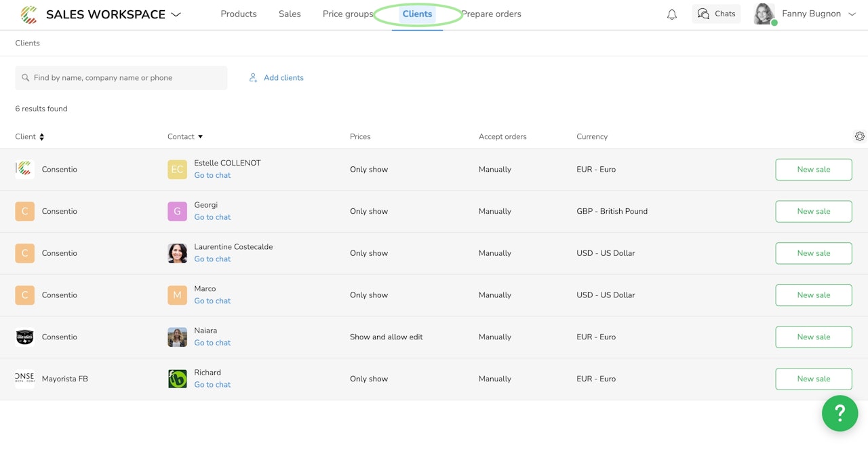Go to chat with Estelle COLLENOT
This screenshot has height=471, width=868.
212,175
